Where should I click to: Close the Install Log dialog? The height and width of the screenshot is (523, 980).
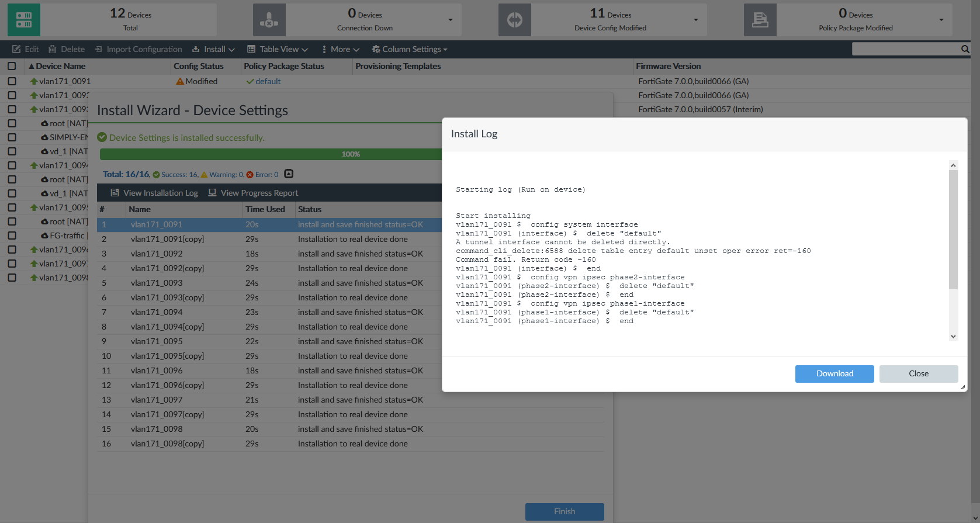(x=919, y=374)
